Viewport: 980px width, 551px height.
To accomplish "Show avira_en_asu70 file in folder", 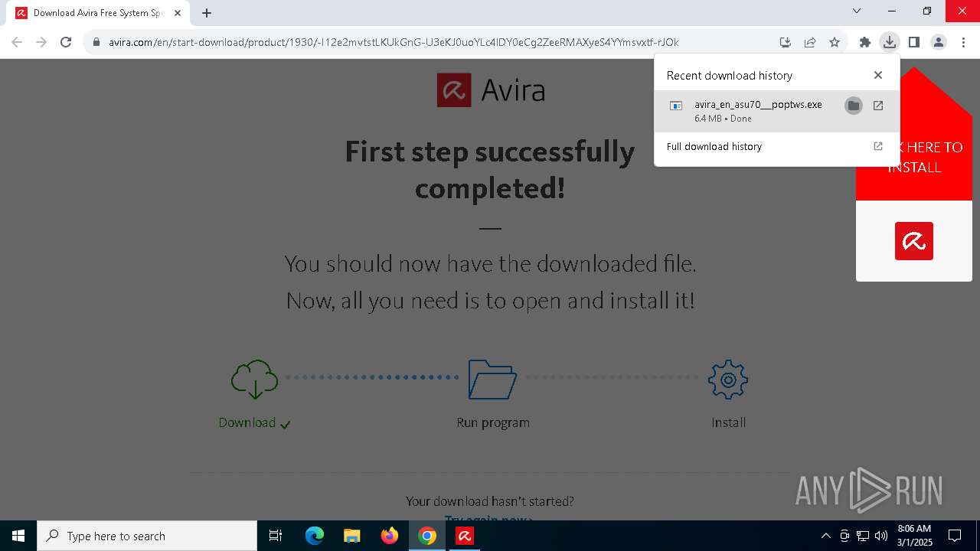I will (854, 106).
